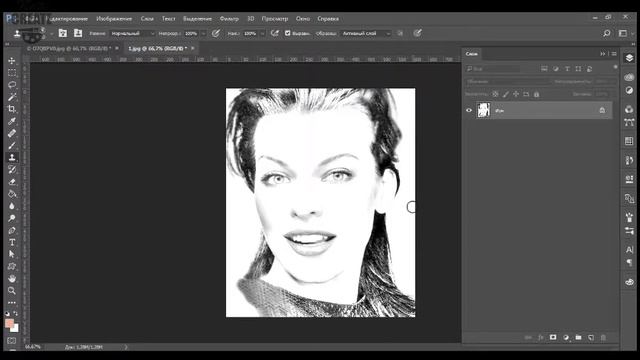Viewport: 640px width, 360px height.
Task: Open the Edit Toolbar three-dots button
Action: (12, 302)
